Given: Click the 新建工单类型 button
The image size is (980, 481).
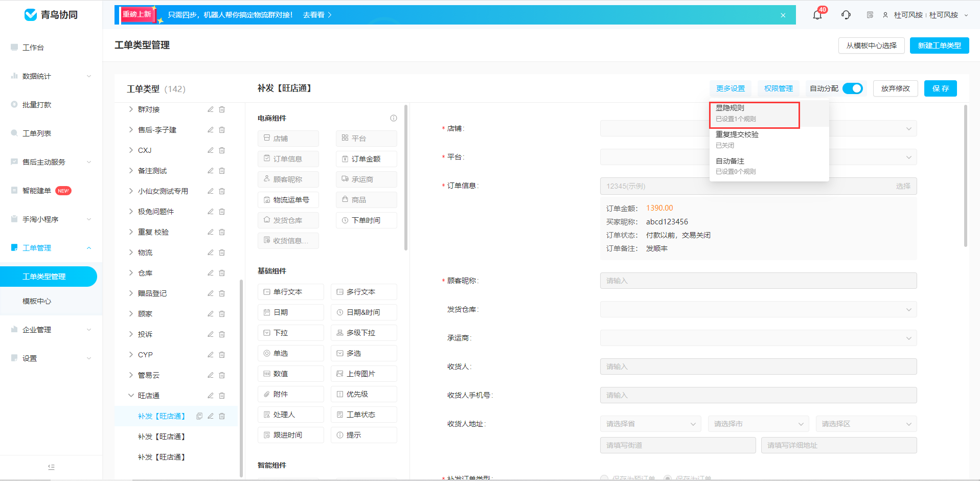Looking at the screenshot, I should coord(940,45).
